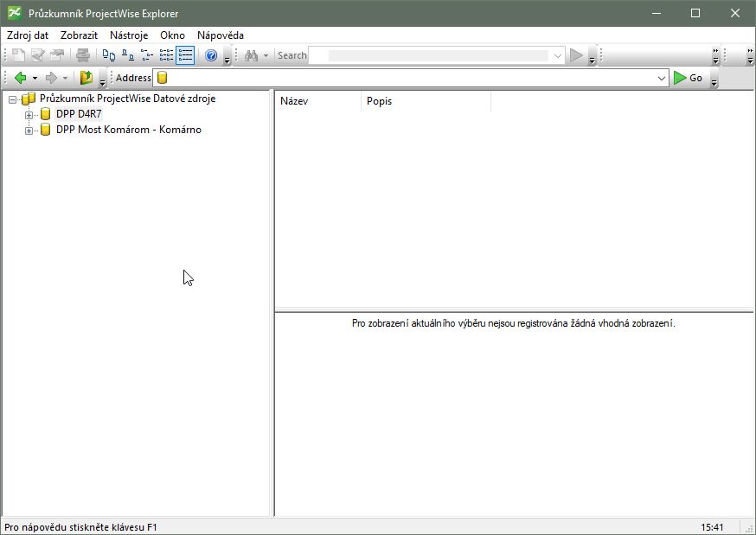Expand DPP Most Komárom - Komárno node
This screenshot has height=535, width=756.
29,131
